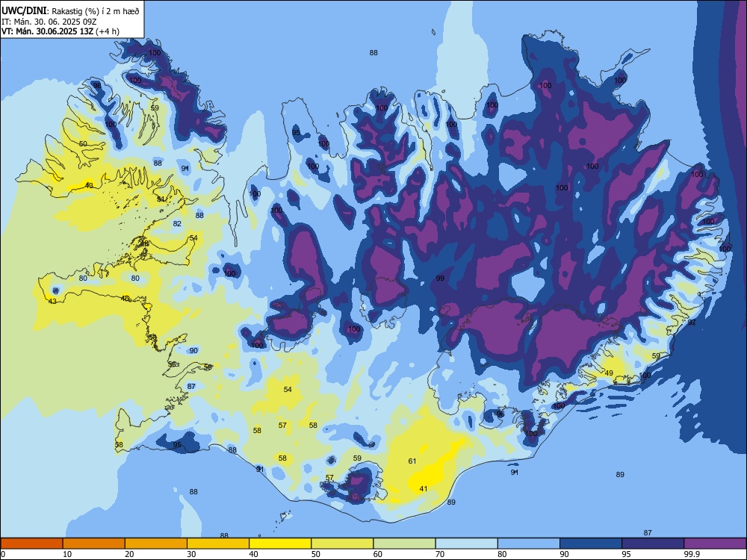Click the map value '98' in the Westfjords
747x560 pixels.
click(97, 86)
